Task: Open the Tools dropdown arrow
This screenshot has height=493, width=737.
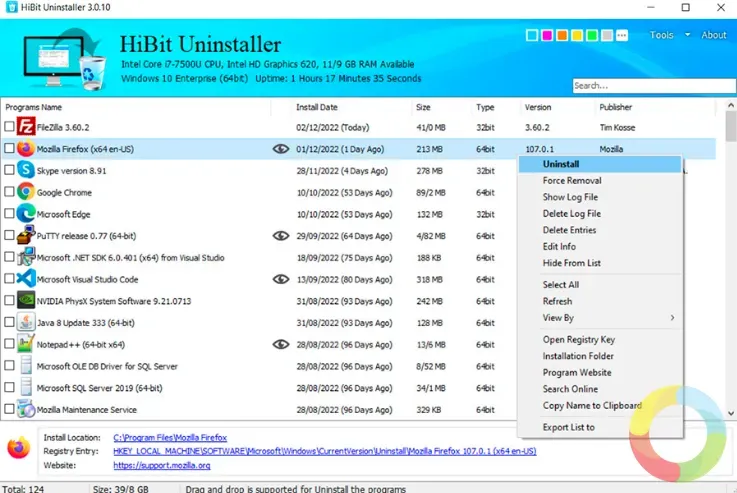Action: [x=687, y=35]
